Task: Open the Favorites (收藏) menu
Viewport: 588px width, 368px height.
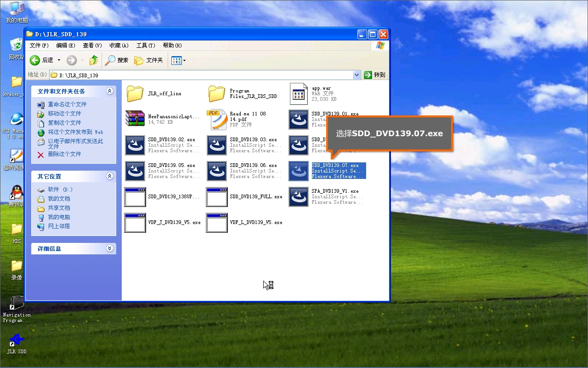Action: click(x=119, y=46)
